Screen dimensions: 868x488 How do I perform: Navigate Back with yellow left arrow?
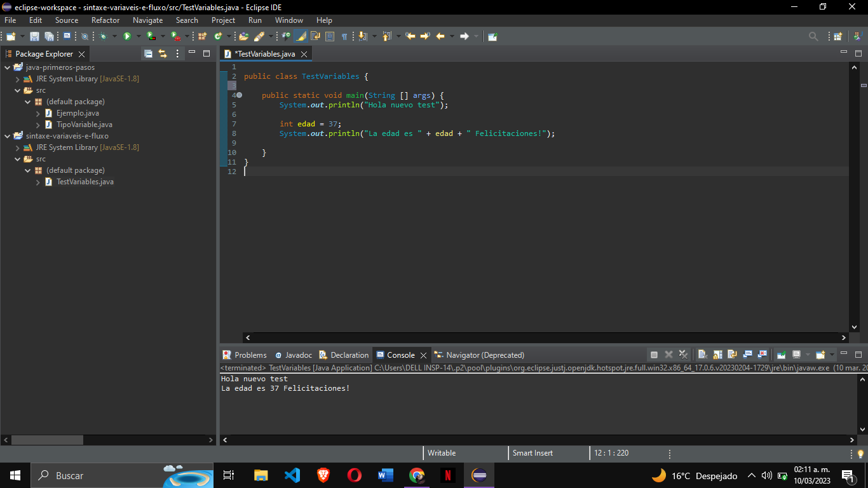tap(440, 36)
